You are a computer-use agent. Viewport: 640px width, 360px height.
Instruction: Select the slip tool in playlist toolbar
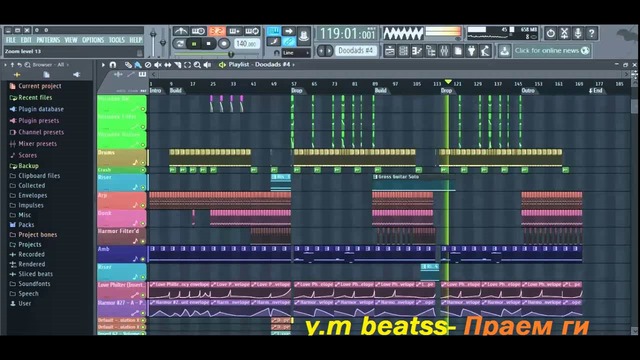click(168, 65)
